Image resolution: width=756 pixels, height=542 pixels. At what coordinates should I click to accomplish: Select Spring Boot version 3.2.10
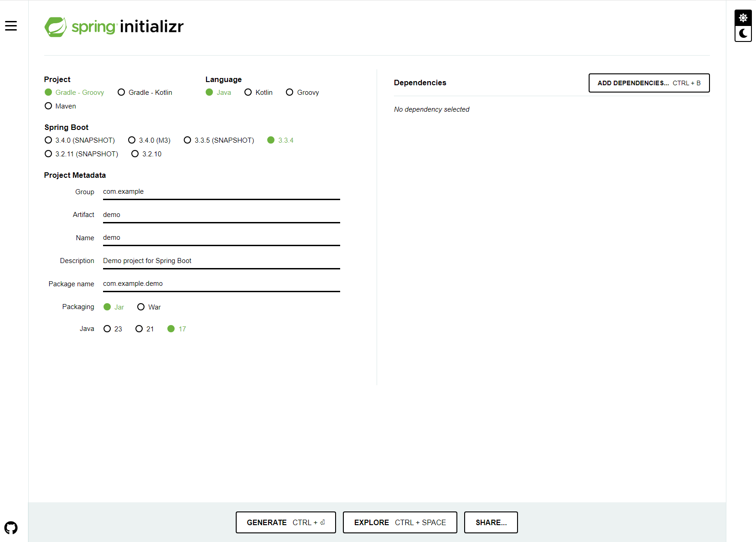click(146, 154)
